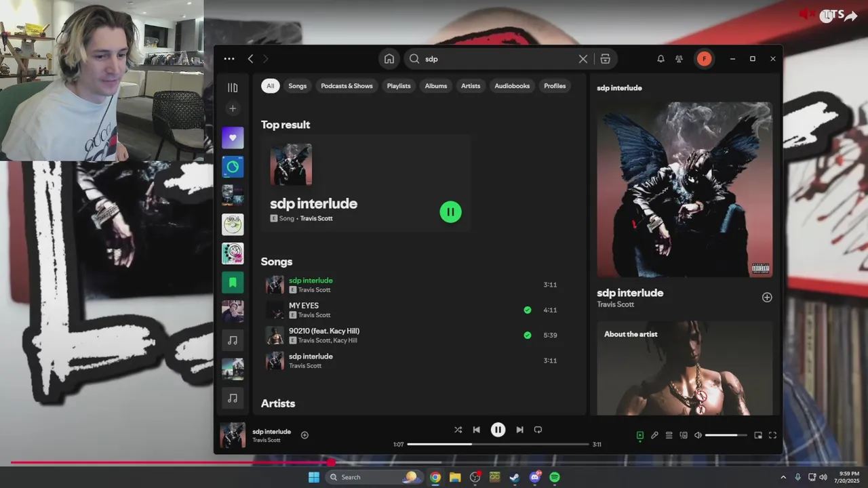Toggle shuffle playback
Image resolution: width=868 pixels, height=488 pixels.
(458, 430)
